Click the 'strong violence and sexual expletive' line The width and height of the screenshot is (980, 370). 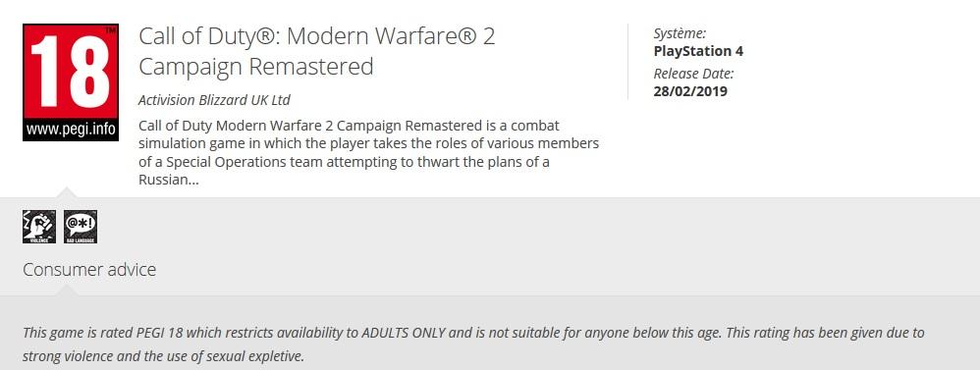[x=163, y=357]
